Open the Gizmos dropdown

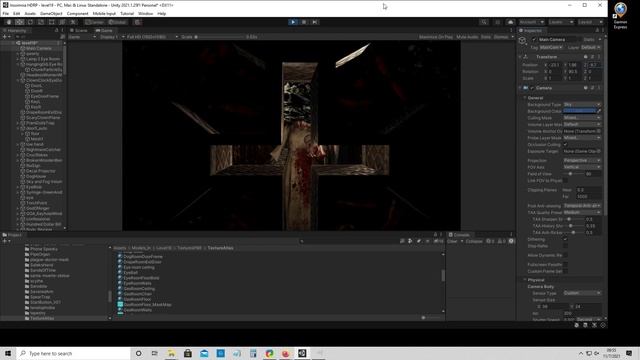tap(503, 37)
